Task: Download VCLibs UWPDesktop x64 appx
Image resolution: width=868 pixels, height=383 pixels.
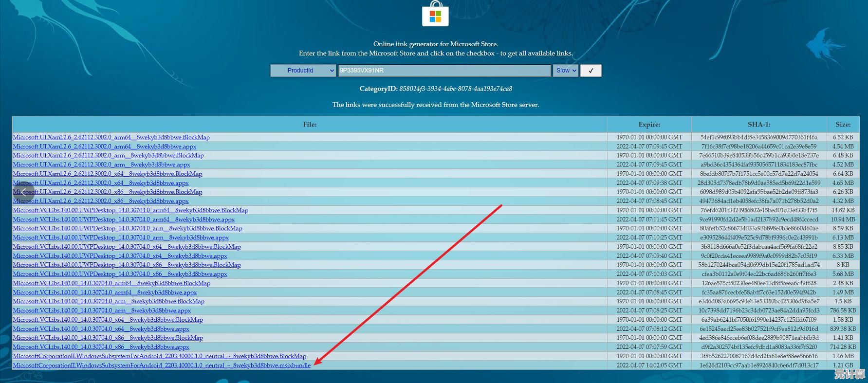Action: [x=120, y=256]
